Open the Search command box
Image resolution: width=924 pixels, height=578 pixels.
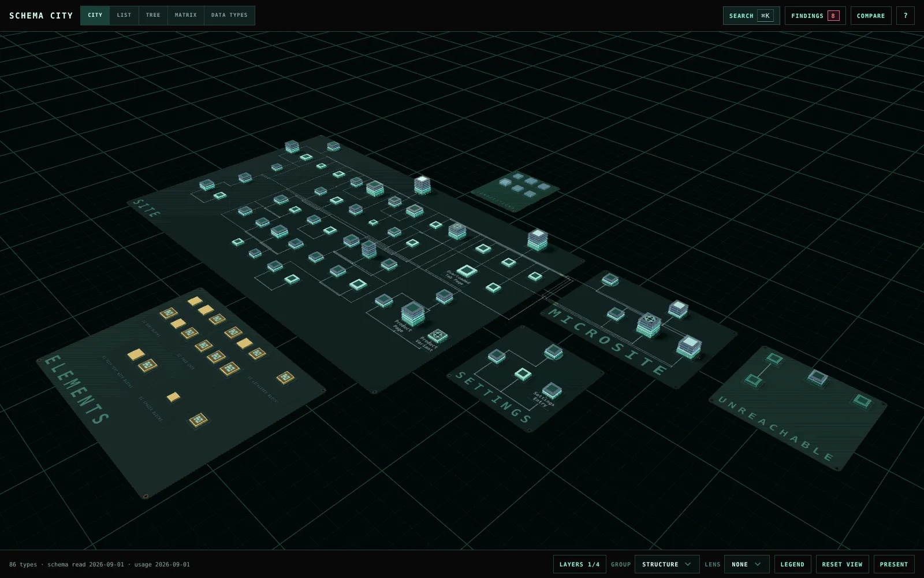click(x=751, y=16)
